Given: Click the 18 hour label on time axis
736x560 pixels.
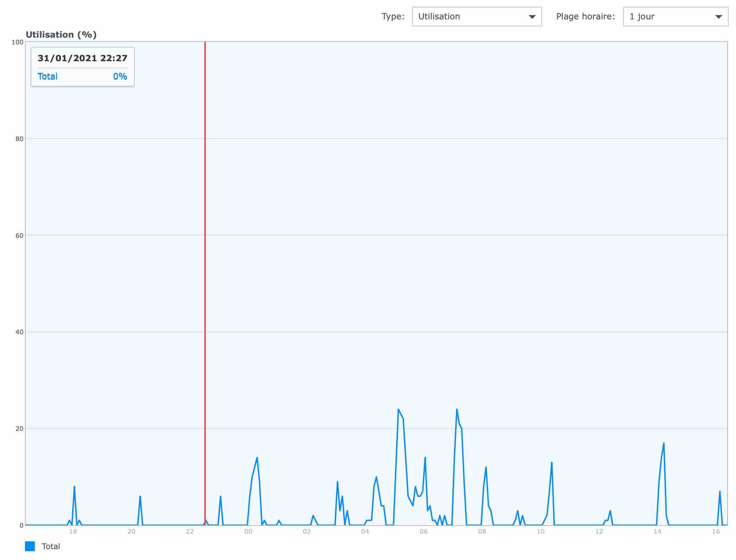Looking at the screenshot, I should (x=73, y=532).
